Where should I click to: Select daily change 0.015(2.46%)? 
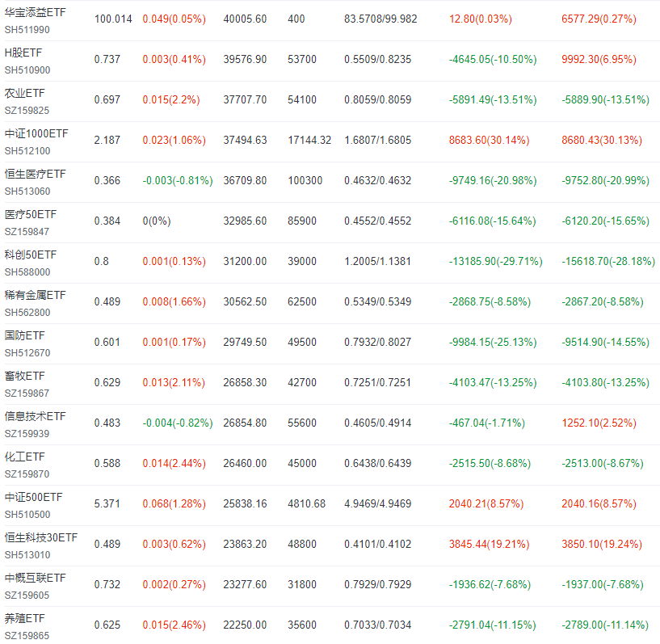click(174, 625)
